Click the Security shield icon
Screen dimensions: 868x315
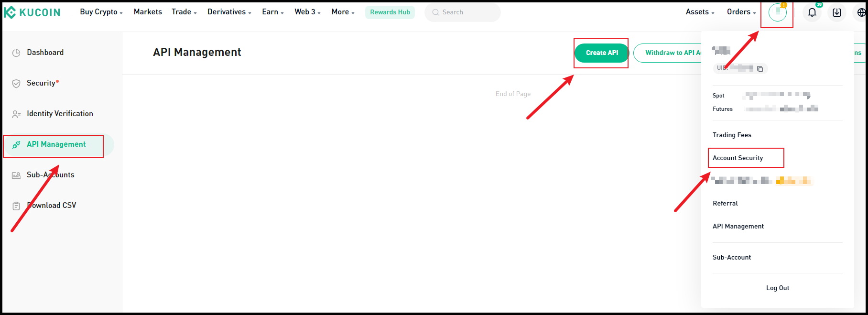[16, 83]
